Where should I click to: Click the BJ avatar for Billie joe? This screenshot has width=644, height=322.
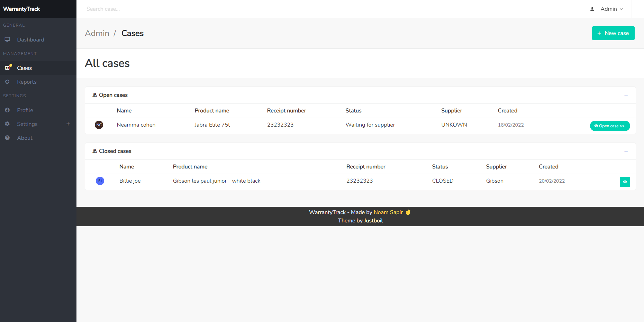100,181
